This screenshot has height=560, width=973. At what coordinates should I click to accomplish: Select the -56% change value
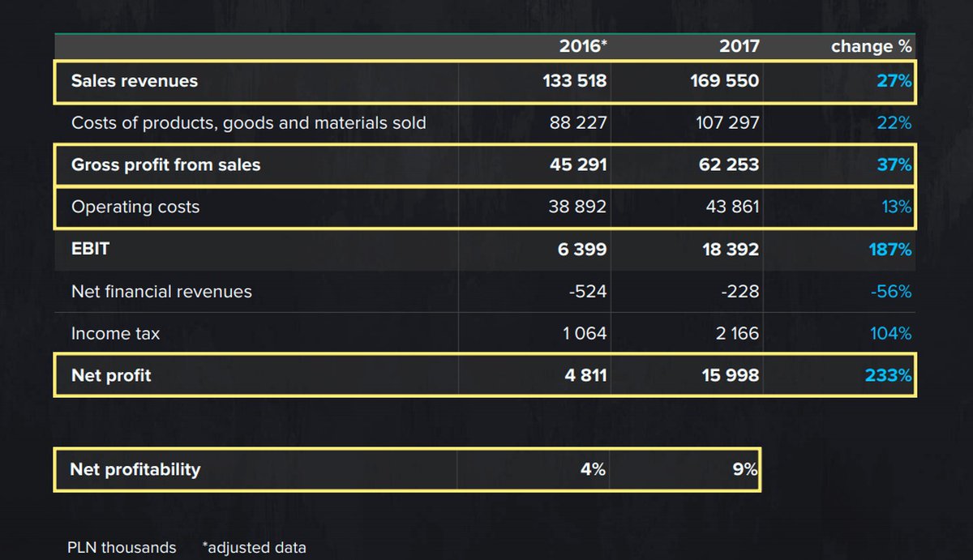[892, 292]
